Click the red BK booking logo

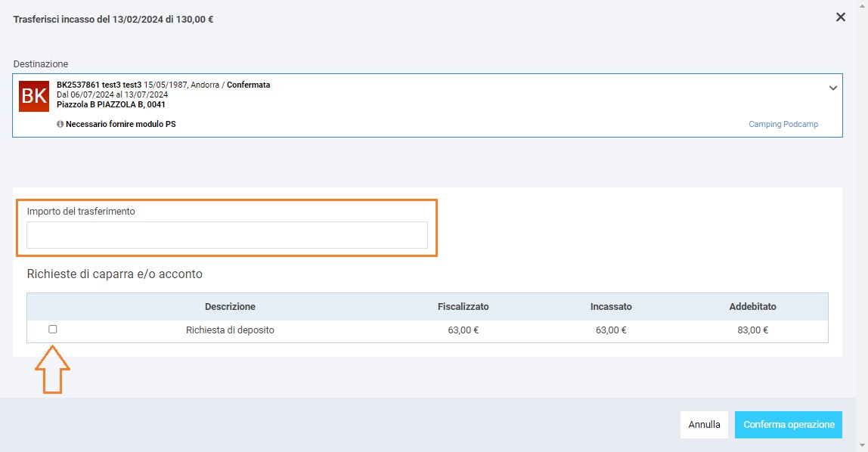34,96
